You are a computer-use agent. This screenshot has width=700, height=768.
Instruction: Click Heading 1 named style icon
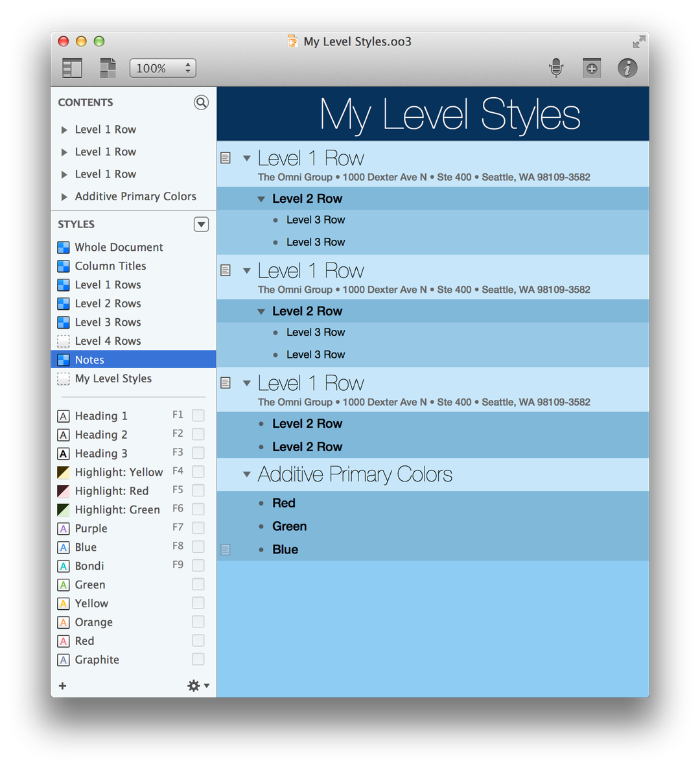click(63, 416)
